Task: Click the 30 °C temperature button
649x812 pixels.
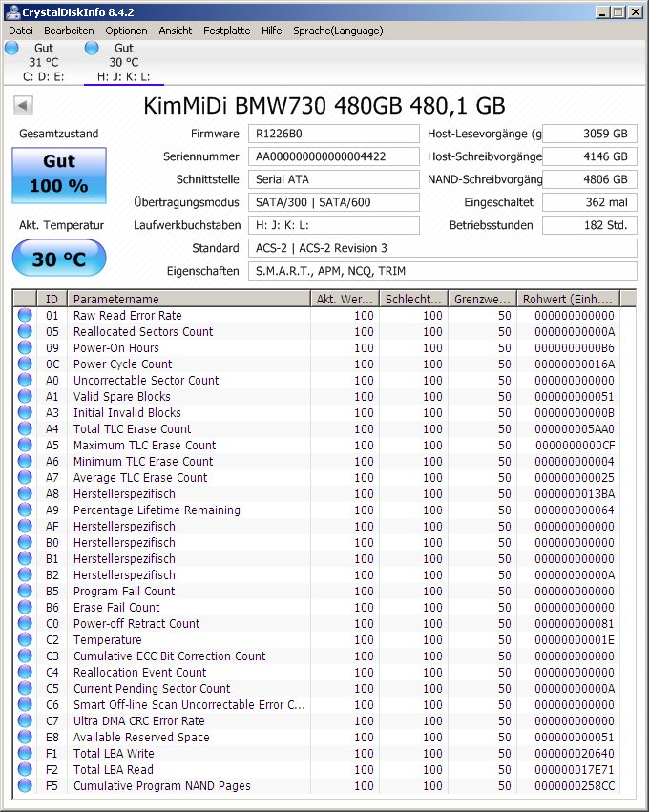Action: 59,258
